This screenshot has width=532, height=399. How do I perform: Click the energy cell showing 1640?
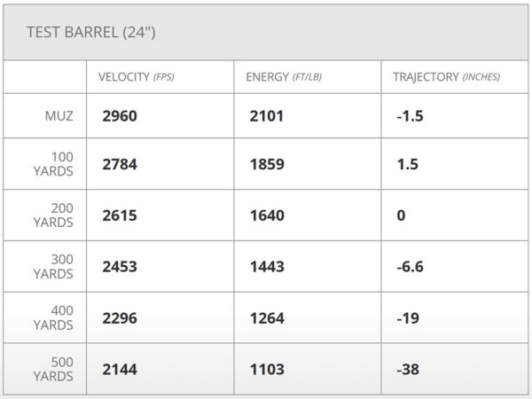(267, 215)
